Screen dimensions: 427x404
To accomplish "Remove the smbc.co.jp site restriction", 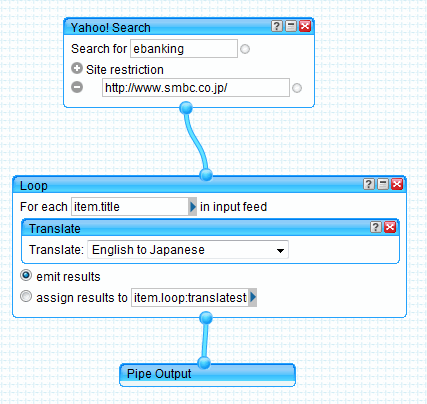I will click(x=77, y=87).
